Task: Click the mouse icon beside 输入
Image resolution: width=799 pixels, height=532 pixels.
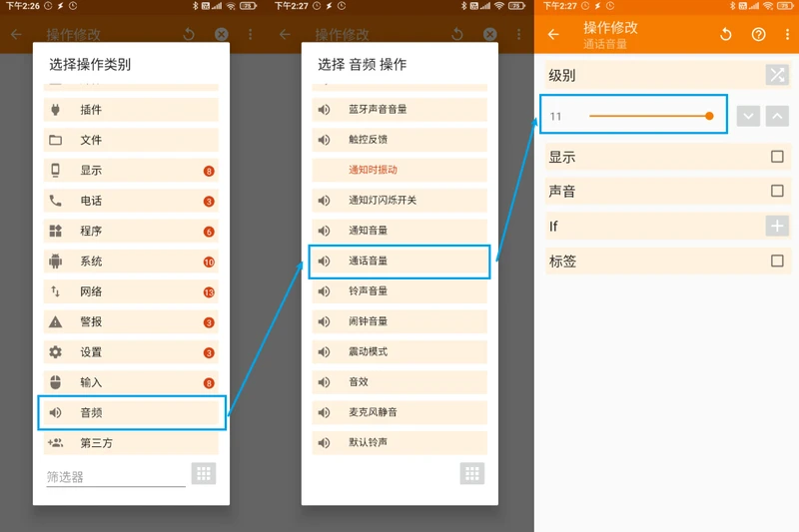Action: [x=56, y=382]
